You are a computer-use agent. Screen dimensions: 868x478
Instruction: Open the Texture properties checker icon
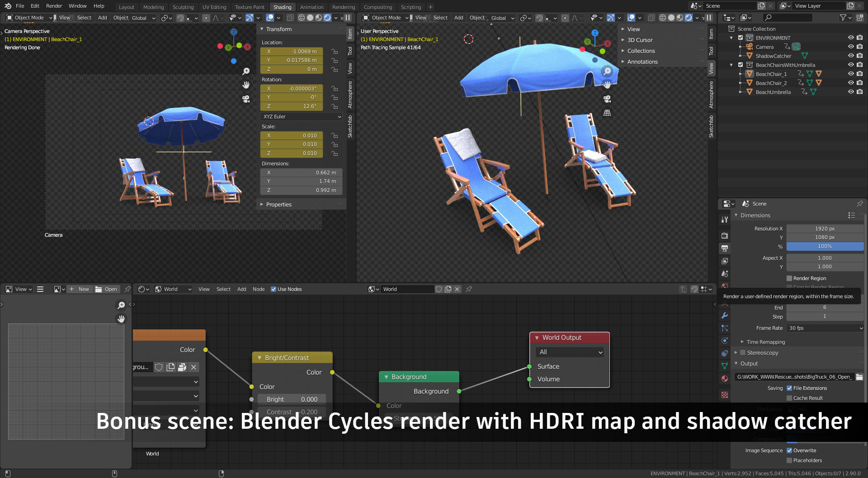725,395
